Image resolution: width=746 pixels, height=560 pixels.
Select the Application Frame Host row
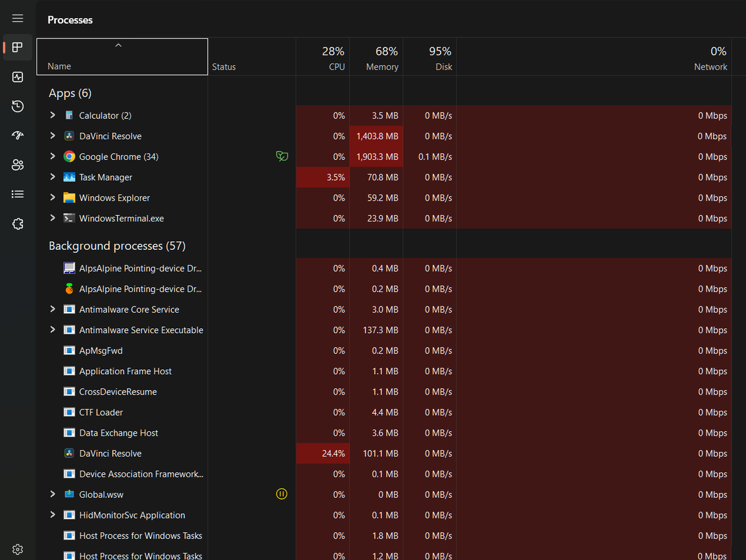tap(384, 371)
